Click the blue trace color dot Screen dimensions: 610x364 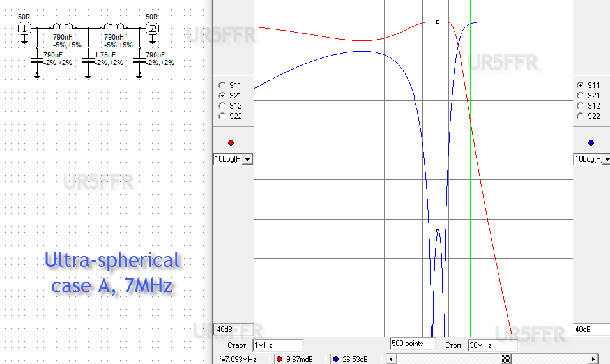pos(591,142)
